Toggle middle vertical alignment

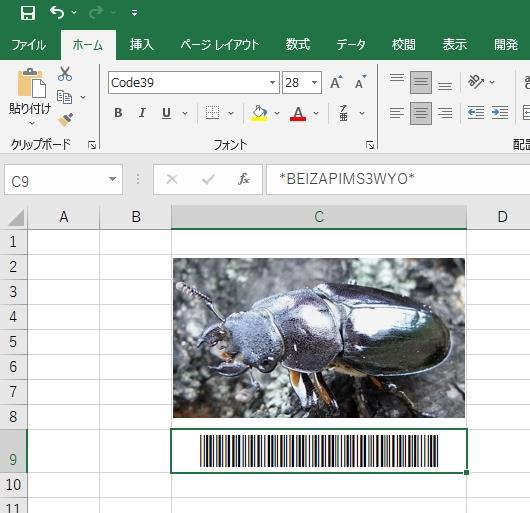[x=421, y=82]
